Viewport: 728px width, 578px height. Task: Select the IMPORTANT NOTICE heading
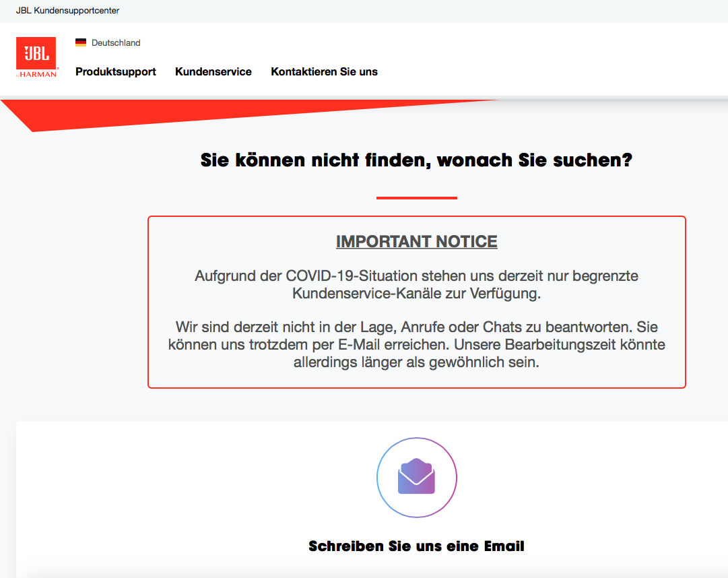tap(416, 240)
